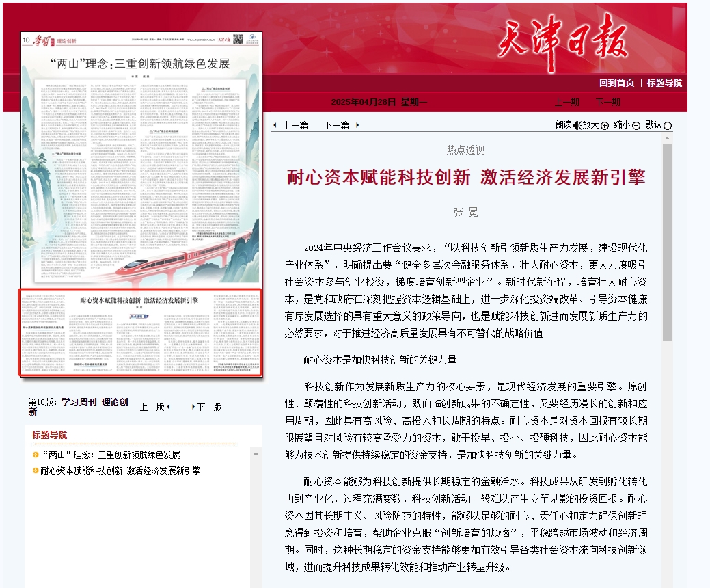Click “两山”理念 article area in page thumbnail

pos(140,171)
